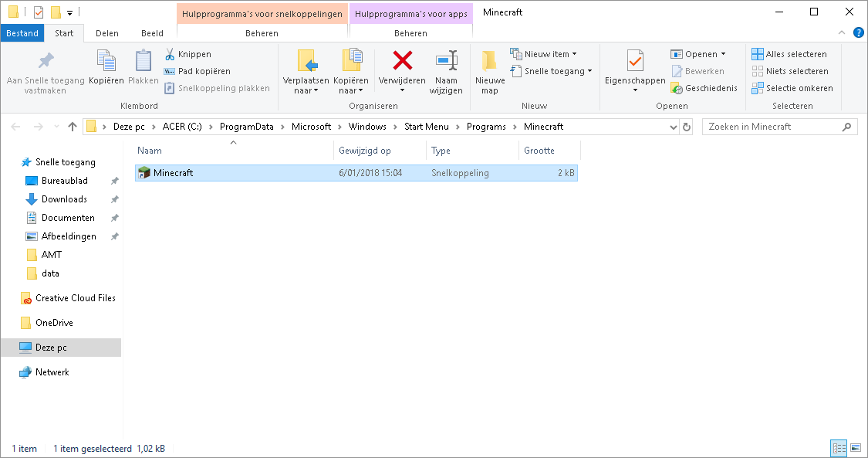Switch to the Start ribbon tab
Viewport: 868px width, 458px height.
pos(64,33)
